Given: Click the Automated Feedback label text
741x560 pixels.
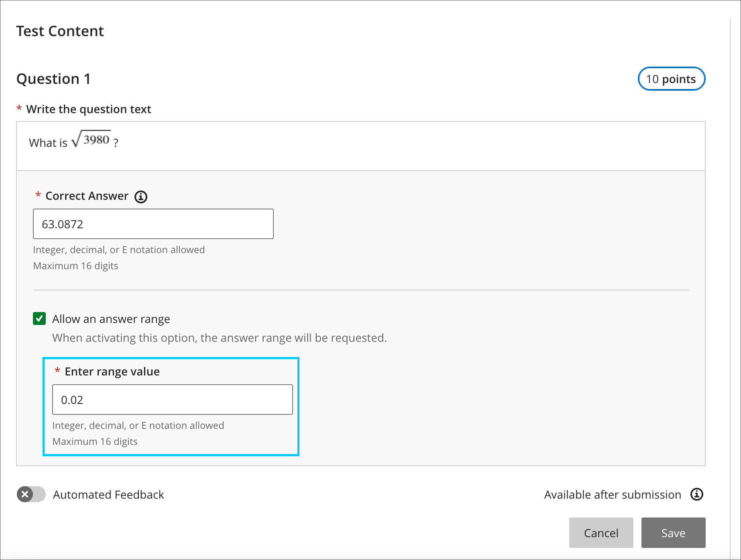Looking at the screenshot, I should [108, 495].
